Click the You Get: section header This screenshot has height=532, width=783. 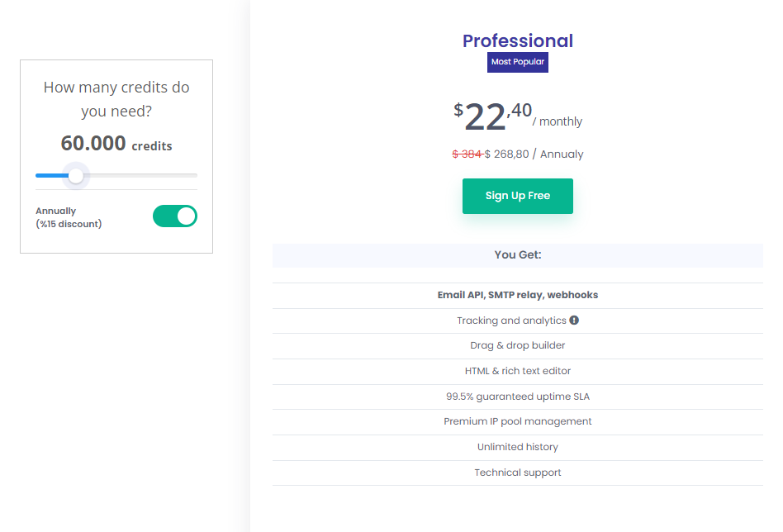pos(517,254)
